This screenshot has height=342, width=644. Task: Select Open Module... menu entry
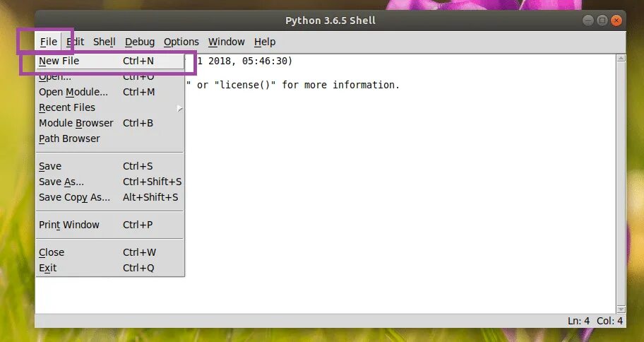pos(110,92)
